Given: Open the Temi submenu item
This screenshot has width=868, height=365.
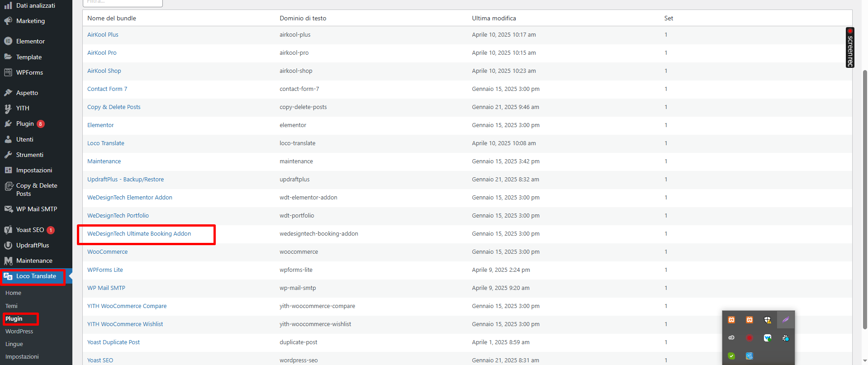Looking at the screenshot, I should pos(11,306).
